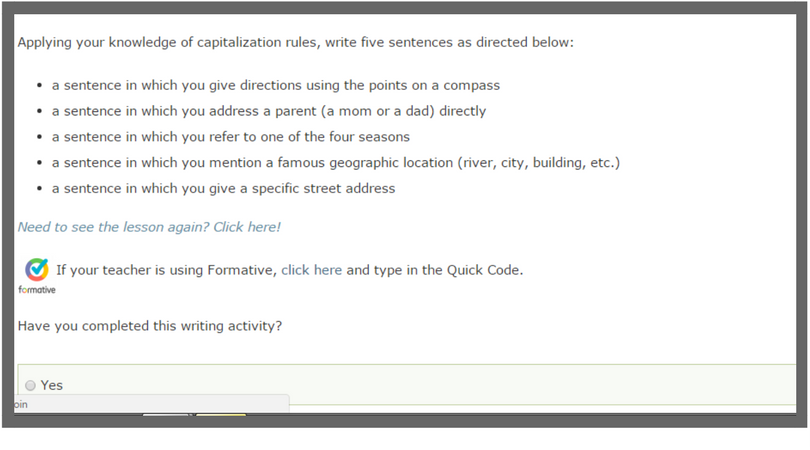The image size is (810, 450).
Task: Click the 'formative' wordmark under the logo
Action: click(37, 290)
